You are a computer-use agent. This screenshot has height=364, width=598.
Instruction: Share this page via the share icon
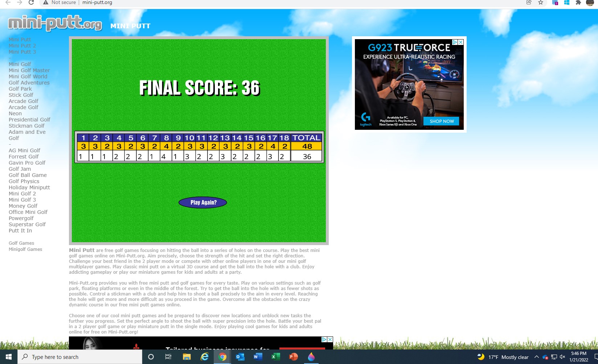click(529, 3)
